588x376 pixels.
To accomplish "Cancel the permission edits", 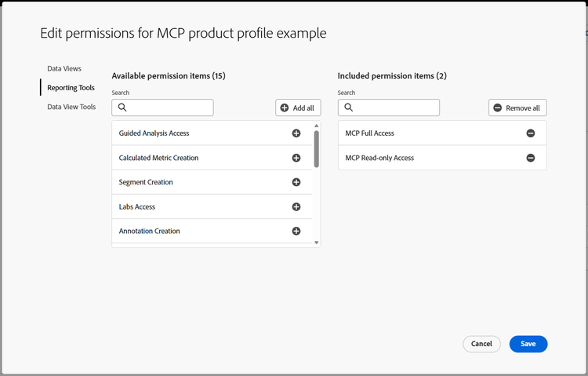I will (481, 344).
